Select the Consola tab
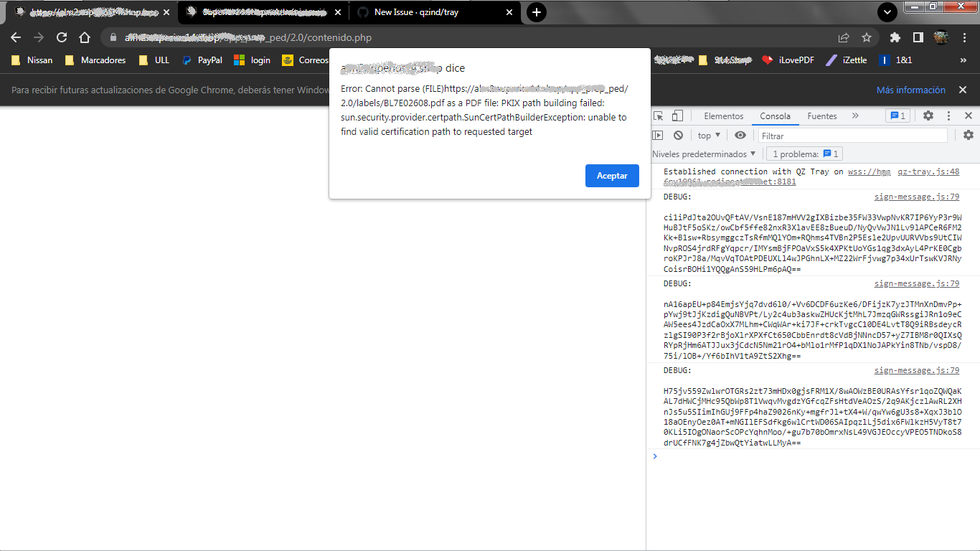980x551 pixels. coord(776,116)
